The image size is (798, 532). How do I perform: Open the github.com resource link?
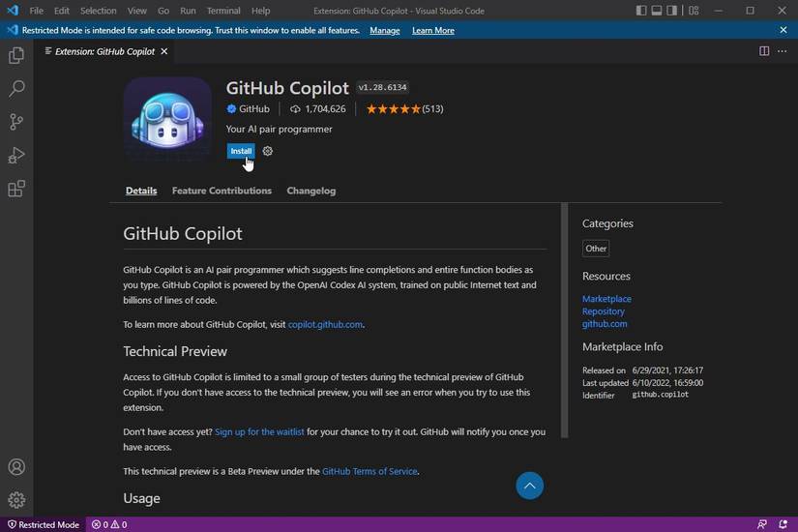pos(605,324)
